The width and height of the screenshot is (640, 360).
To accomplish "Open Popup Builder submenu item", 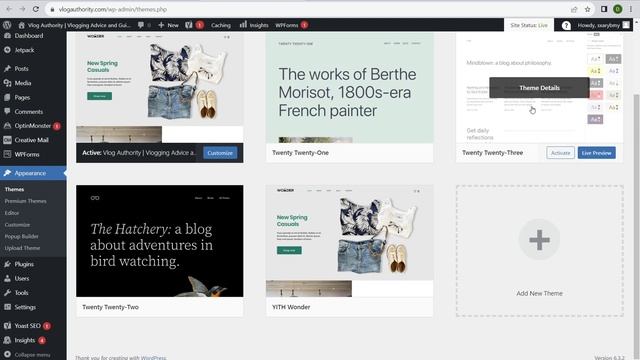I will tap(22, 236).
